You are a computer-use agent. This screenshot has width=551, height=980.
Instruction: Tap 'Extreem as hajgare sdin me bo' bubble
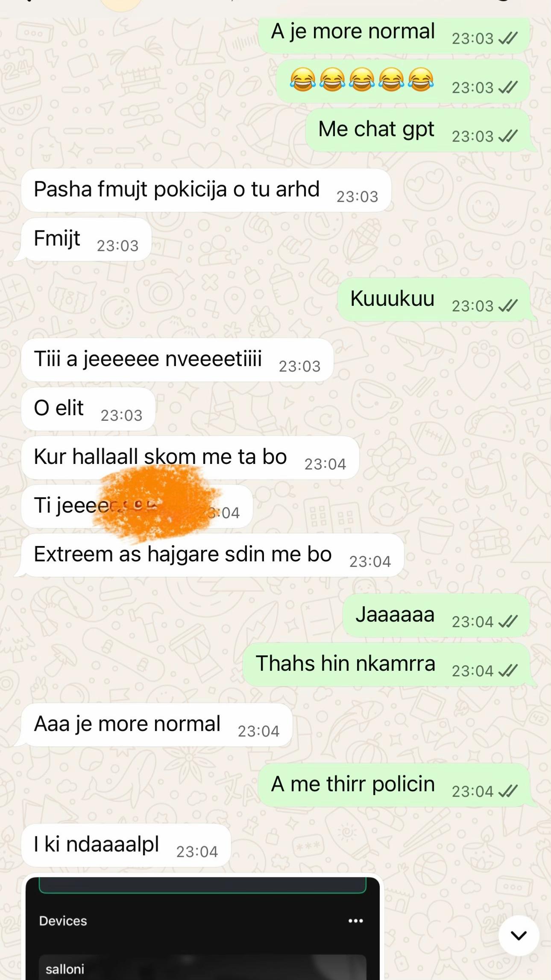pyautogui.click(x=212, y=555)
